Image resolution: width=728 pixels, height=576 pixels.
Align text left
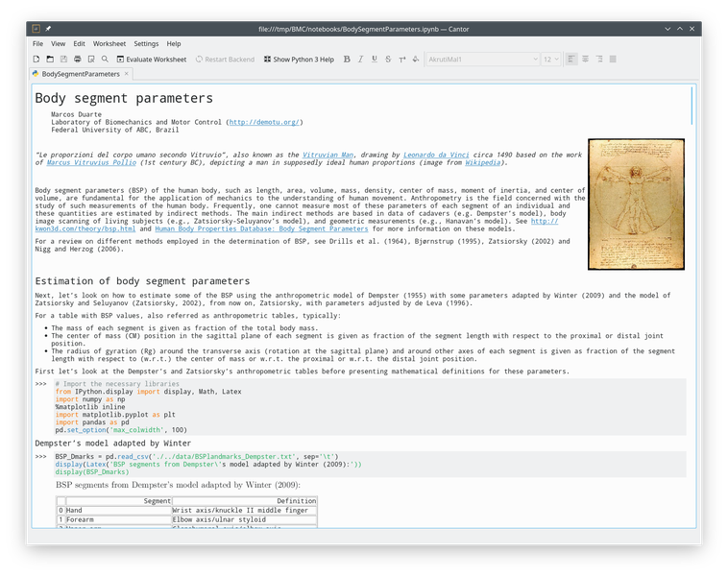point(571,59)
